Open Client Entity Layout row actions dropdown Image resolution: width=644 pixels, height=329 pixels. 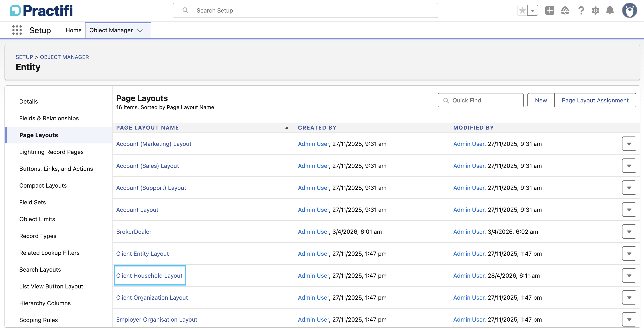(629, 253)
